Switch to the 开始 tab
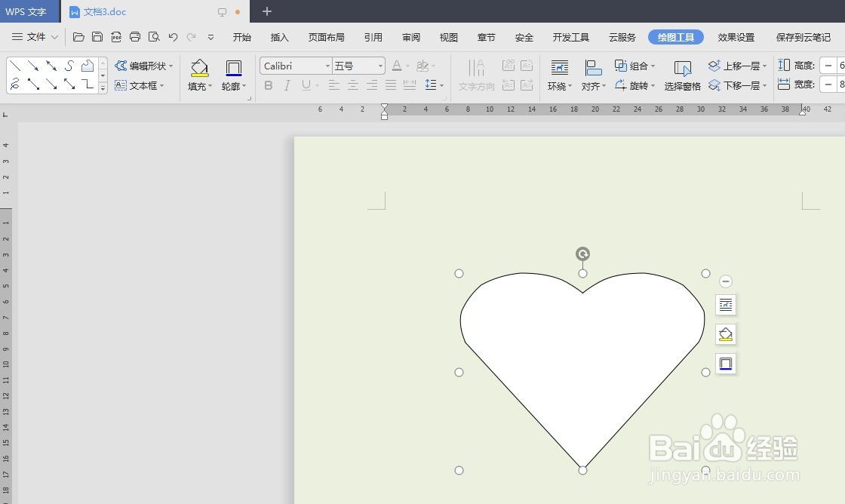 (242, 37)
